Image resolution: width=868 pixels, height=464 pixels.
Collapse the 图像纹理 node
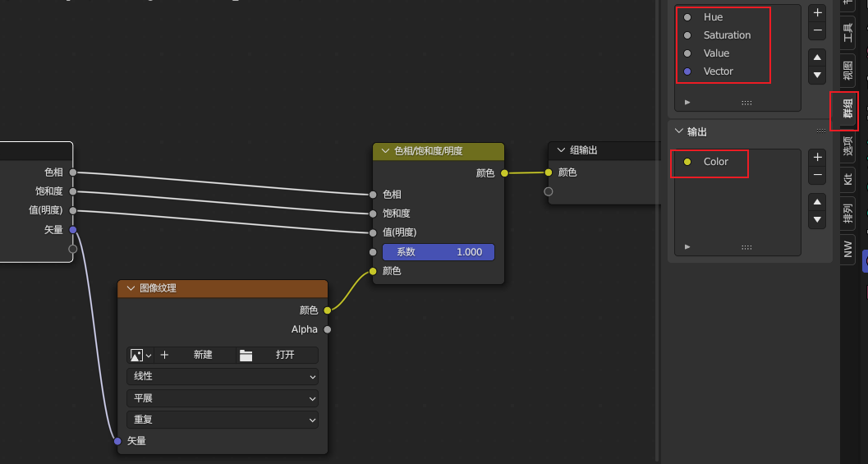click(x=130, y=288)
